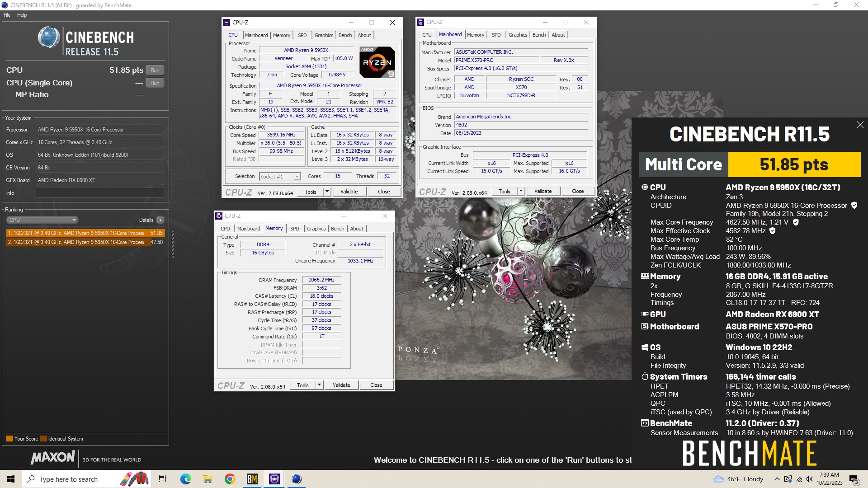
Task: Switch to BenchMate app in the taskbar
Action: (252, 479)
